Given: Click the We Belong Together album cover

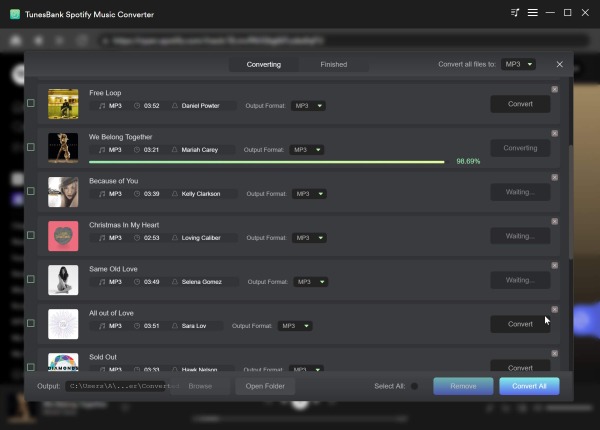Looking at the screenshot, I should (x=63, y=148).
